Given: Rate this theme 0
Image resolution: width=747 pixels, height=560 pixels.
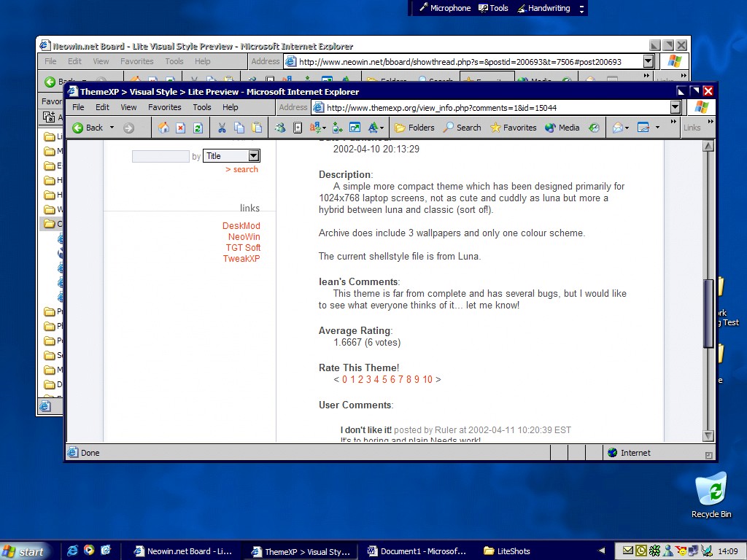Looking at the screenshot, I should [x=345, y=379].
